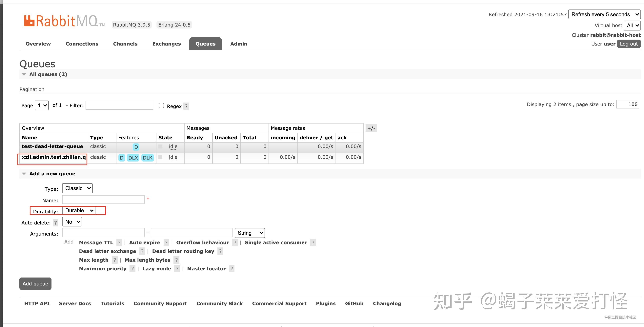
Task: Click help icon beside Single active consumer
Action: [313, 242]
